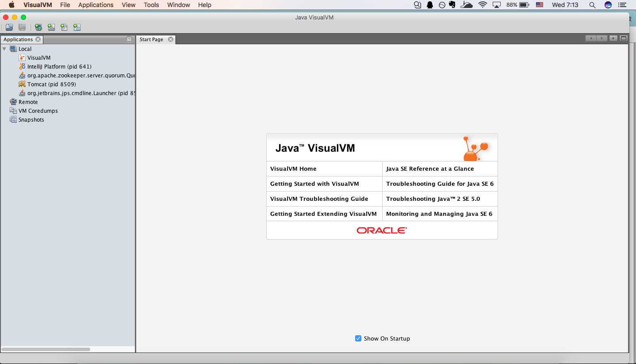This screenshot has width=636, height=364.
Task: Click the Siri icon in menu bar
Action: point(608,5)
